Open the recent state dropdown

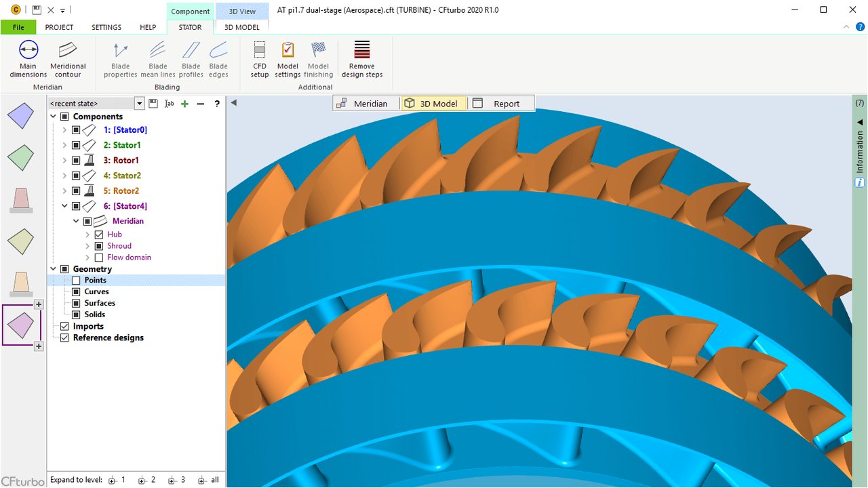pyautogui.click(x=140, y=104)
